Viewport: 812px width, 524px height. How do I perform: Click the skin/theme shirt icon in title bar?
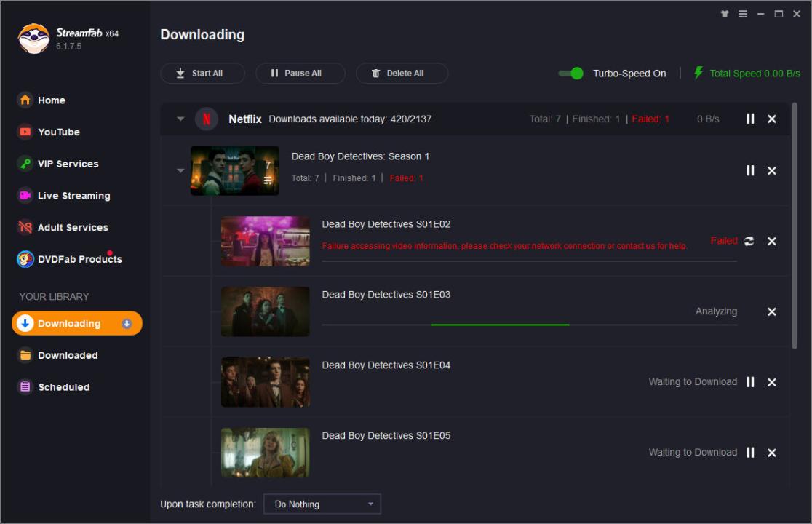[724, 14]
